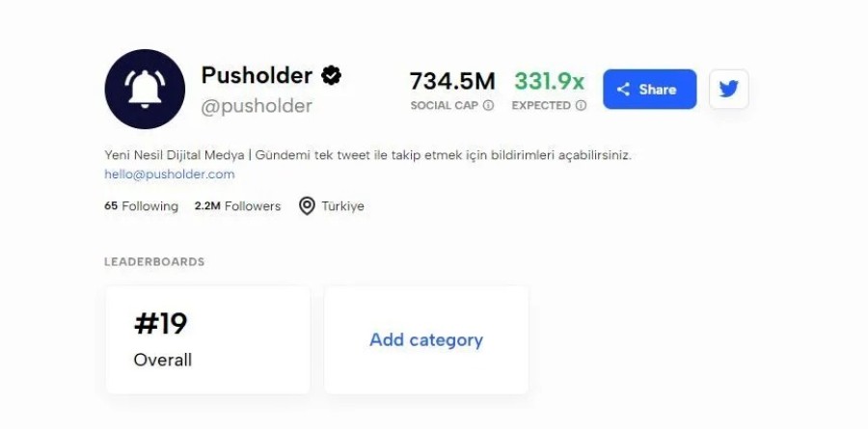Open the hello@pusholder.com email link
Image resolution: width=868 pixels, height=429 pixels.
point(170,174)
